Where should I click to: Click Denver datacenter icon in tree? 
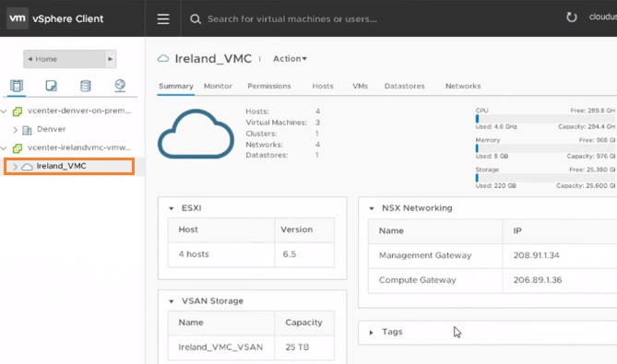(27, 130)
